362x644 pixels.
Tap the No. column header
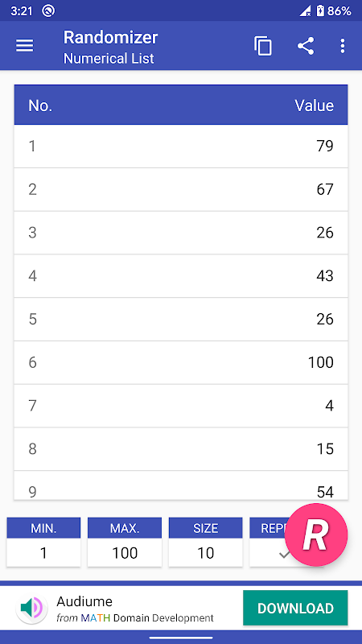click(40, 105)
